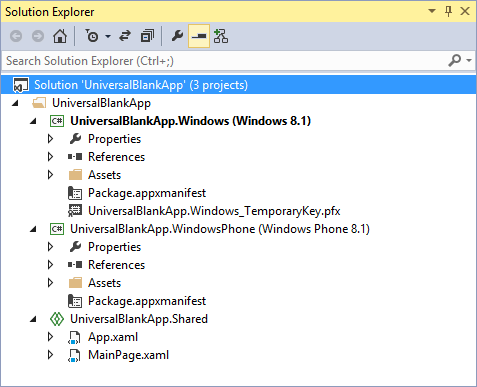This screenshot has width=477, height=387.
Task: Collapse the UniversalBlankApp folder node
Action: [15, 103]
